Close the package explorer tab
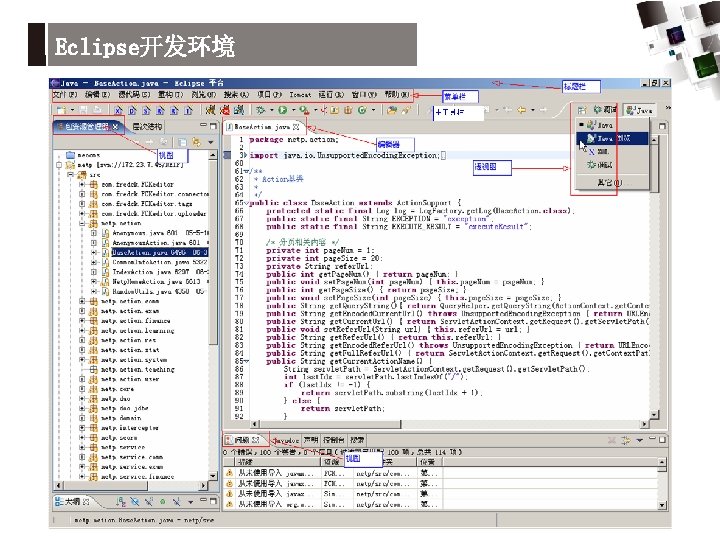The height and width of the screenshot is (540, 720). 115,126
